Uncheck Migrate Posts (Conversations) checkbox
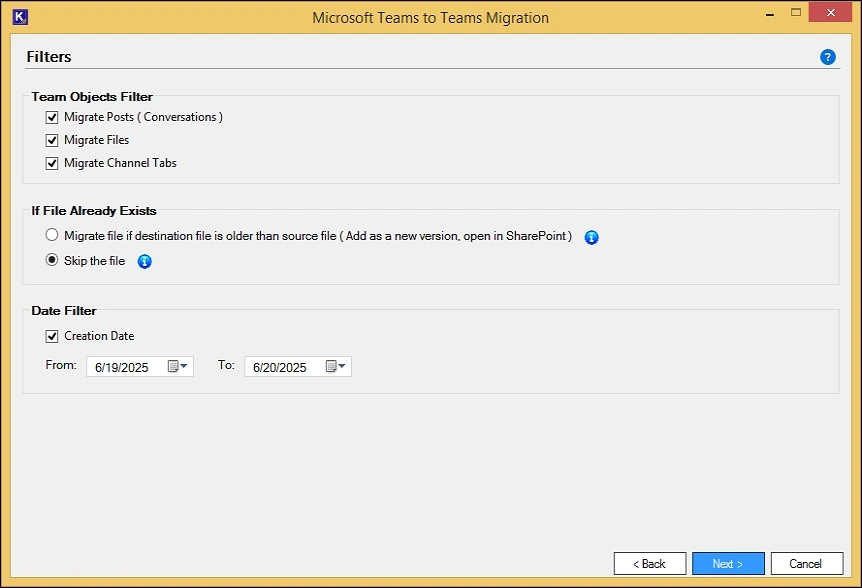This screenshot has width=862, height=588. pos(52,118)
